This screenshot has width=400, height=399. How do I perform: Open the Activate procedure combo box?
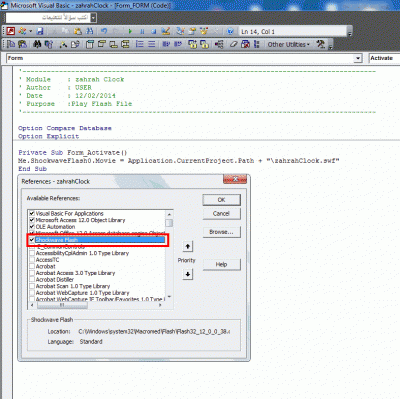pyautogui.click(x=384, y=58)
